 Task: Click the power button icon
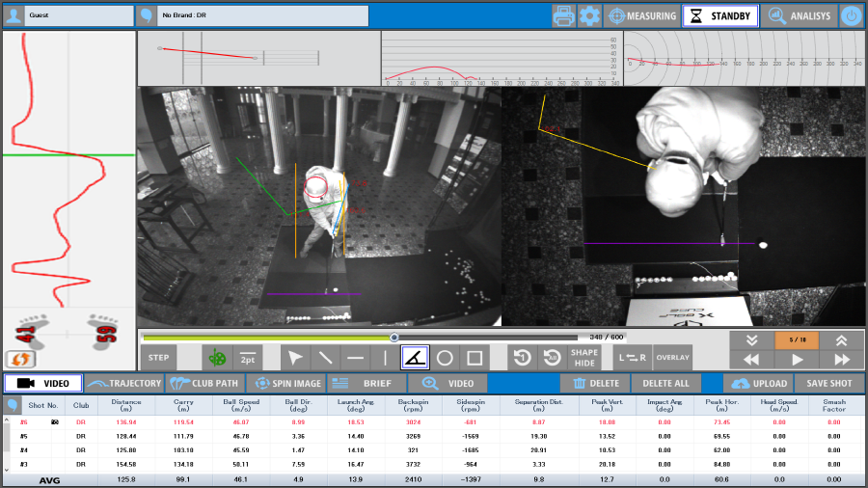pyautogui.click(x=851, y=15)
